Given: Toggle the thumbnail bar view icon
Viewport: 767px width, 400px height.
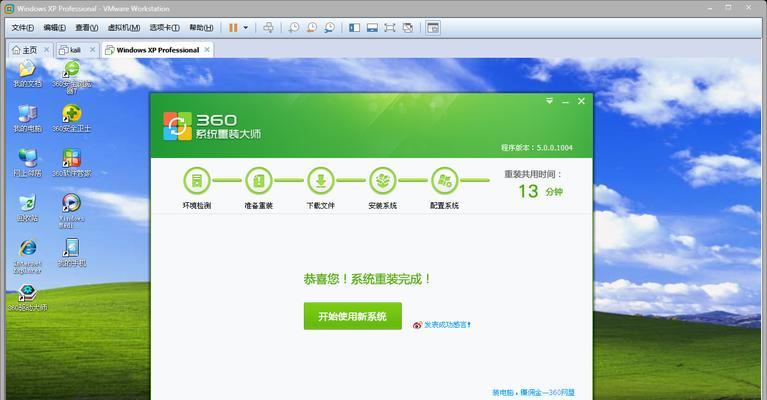Looking at the screenshot, I should tap(372, 28).
